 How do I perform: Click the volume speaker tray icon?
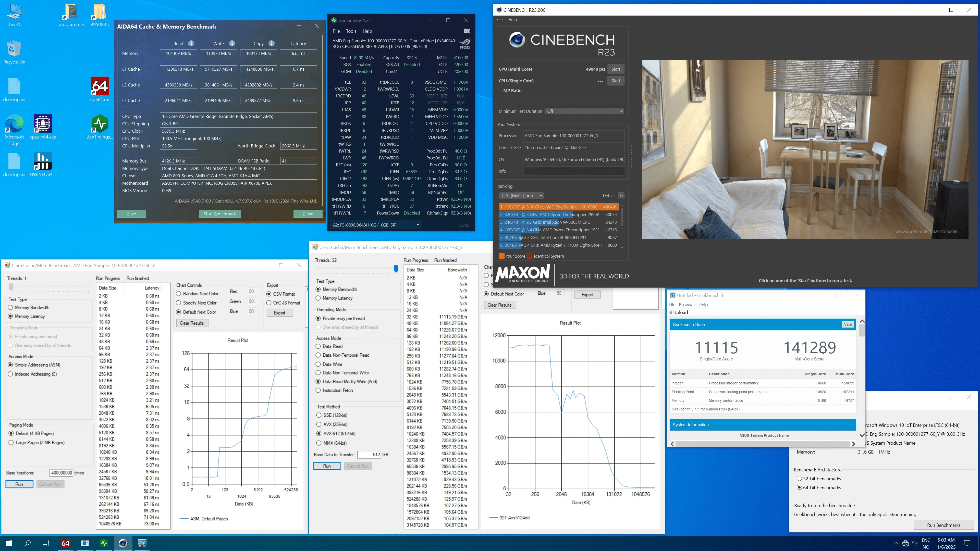[915, 543]
